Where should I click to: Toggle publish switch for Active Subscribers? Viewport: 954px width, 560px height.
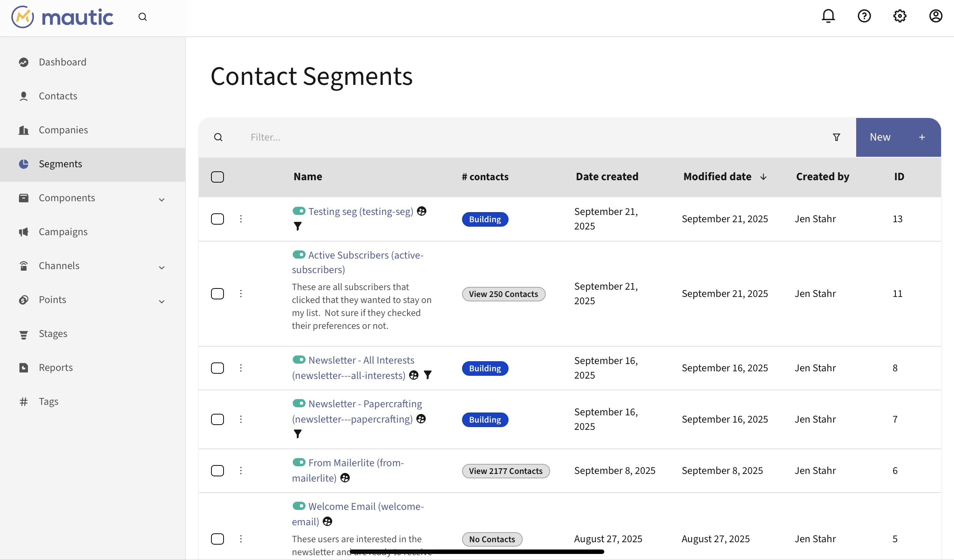pyautogui.click(x=299, y=255)
